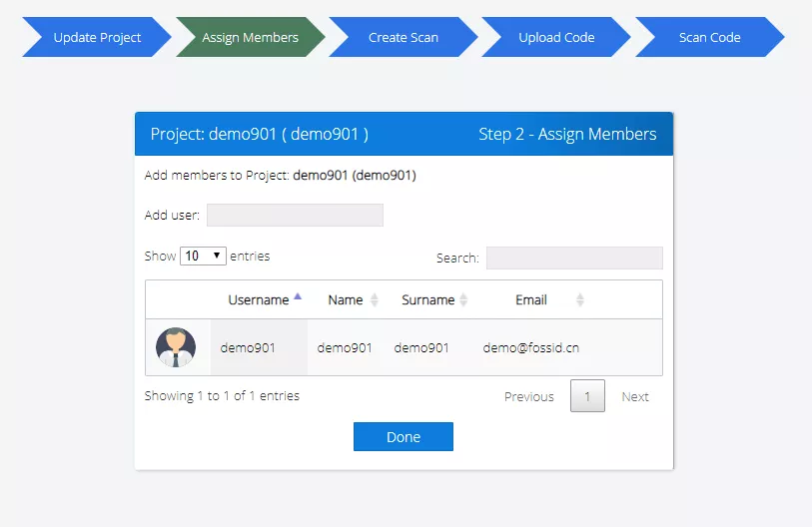Viewport: 812px width, 527px height.
Task: Open the Show entries dropdown
Action: [x=203, y=256]
